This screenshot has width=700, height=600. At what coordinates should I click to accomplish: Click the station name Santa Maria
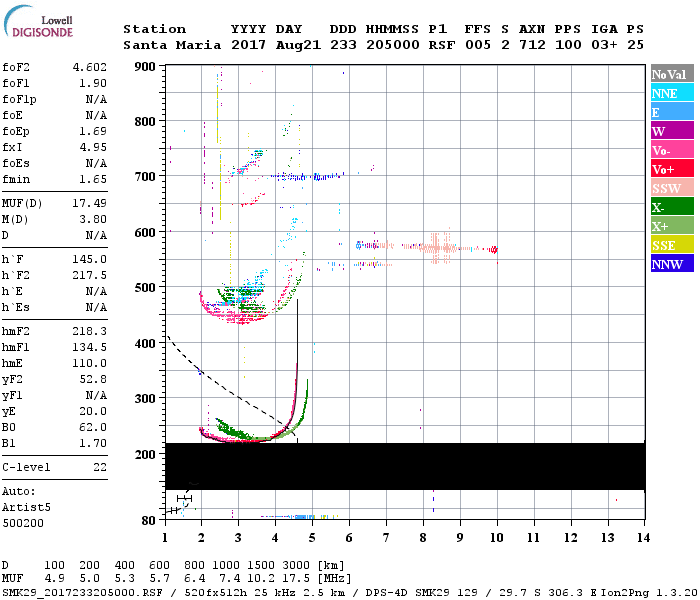(x=172, y=45)
